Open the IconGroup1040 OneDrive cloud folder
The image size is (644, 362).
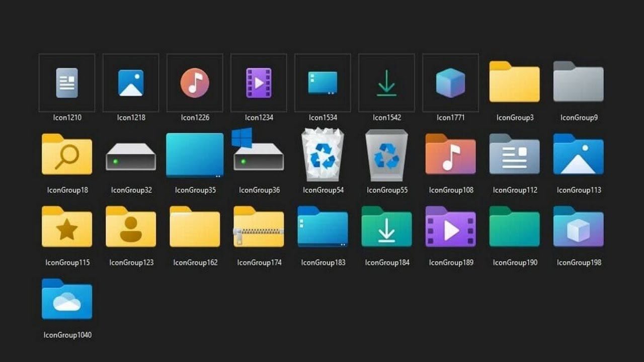67,299
